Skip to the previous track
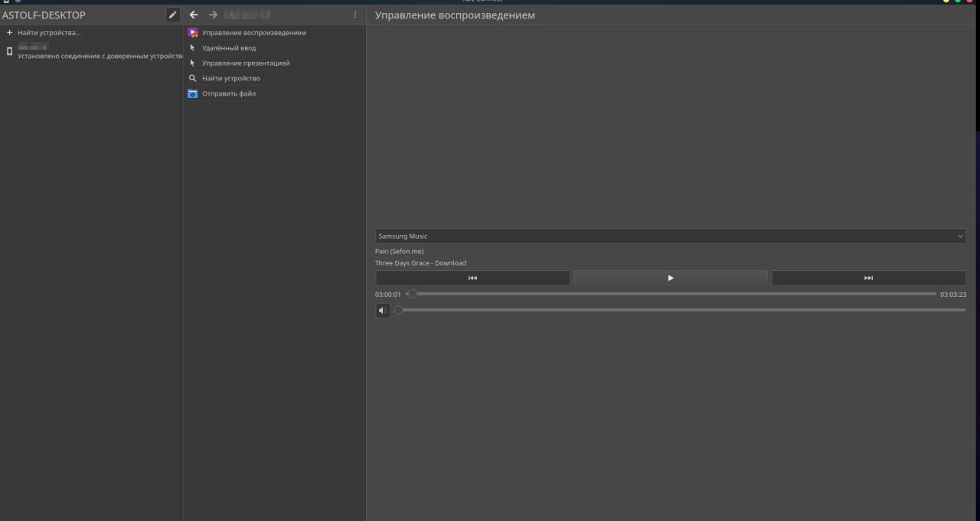The image size is (980, 521). (472, 278)
